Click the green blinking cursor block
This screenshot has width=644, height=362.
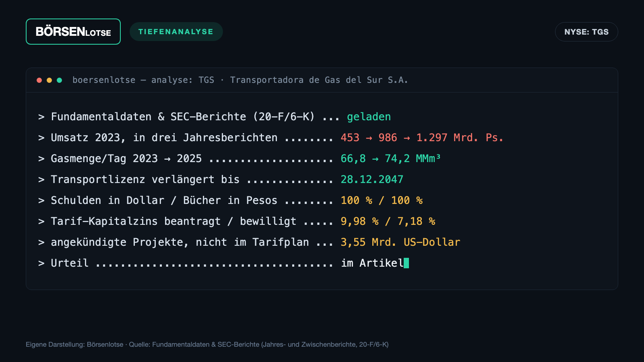coord(406,263)
